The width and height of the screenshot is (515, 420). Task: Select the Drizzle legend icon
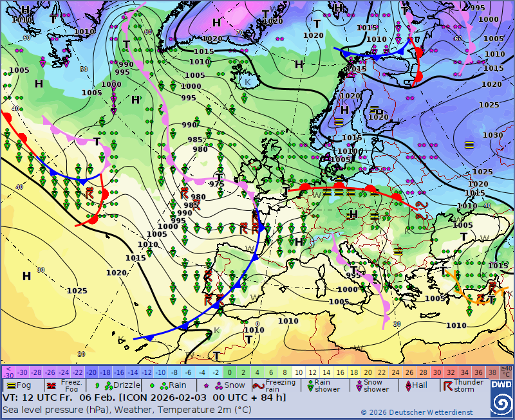click(98, 385)
